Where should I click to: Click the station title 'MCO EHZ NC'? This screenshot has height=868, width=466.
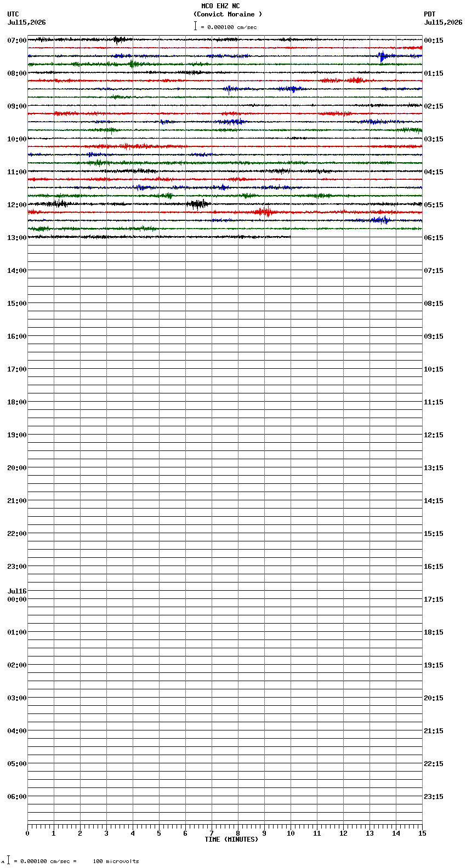point(220,6)
